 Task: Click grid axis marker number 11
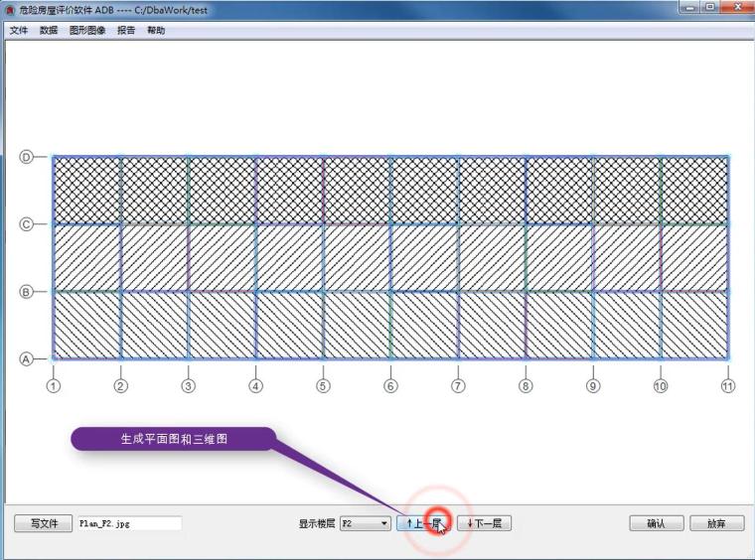coord(727,386)
